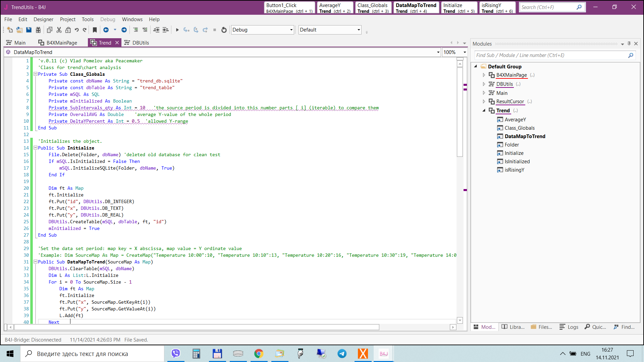
Task: Click the Navigate Backward blue arrow
Action: pyautogui.click(x=106, y=30)
